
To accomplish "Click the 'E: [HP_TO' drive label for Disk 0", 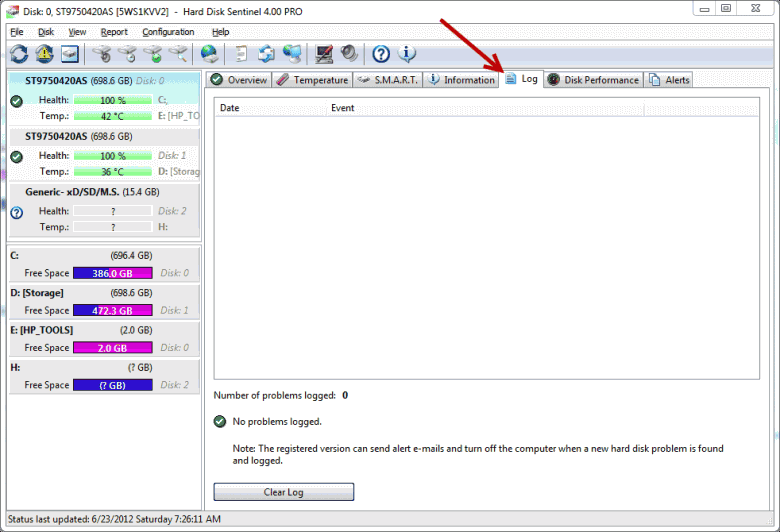I will tap(179, 116).
